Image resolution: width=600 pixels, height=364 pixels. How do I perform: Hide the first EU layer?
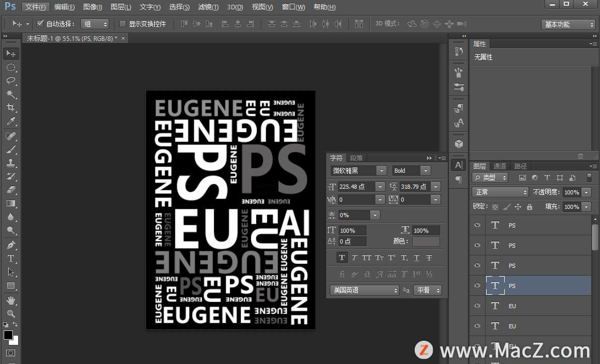pyautogui.click(x=477, y=306)
